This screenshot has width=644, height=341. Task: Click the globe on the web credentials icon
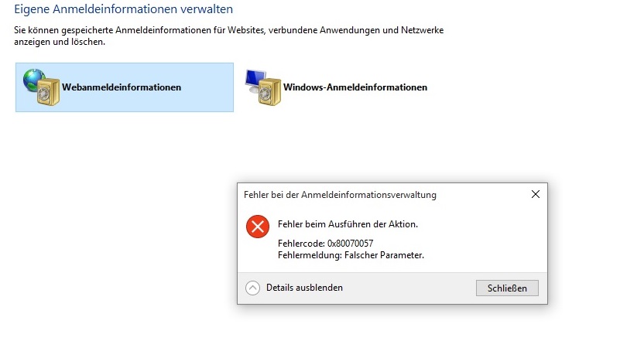click(34, 80)
